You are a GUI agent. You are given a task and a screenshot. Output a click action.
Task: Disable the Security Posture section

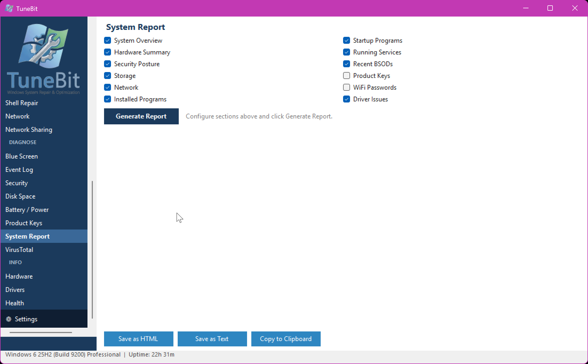coord(108,64)
